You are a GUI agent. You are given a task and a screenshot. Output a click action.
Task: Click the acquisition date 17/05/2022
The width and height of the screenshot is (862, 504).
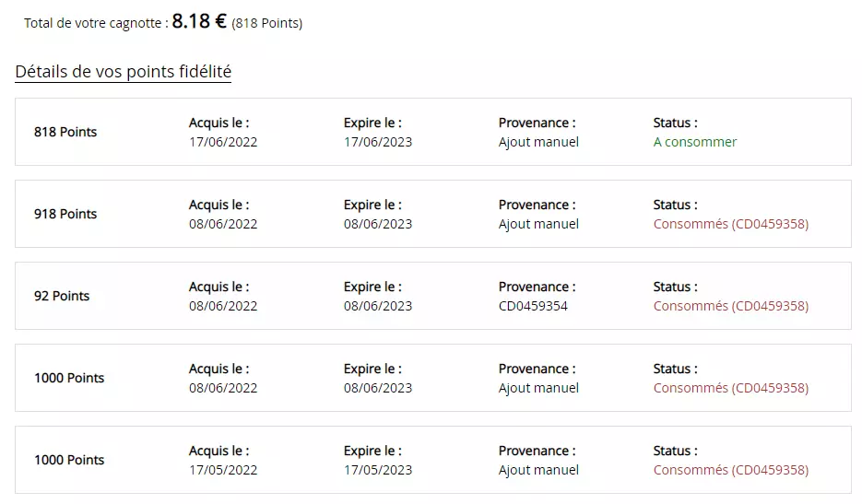click(x=223, y=470)
